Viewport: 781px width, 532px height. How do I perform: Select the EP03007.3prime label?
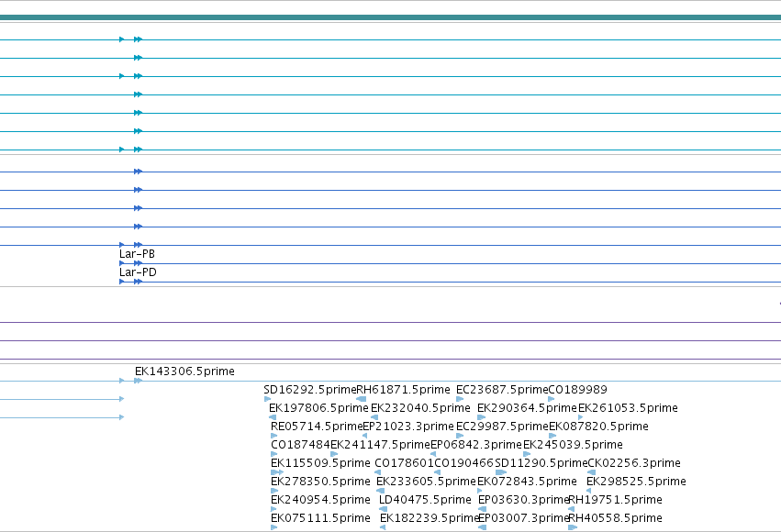tap(523, 518)
